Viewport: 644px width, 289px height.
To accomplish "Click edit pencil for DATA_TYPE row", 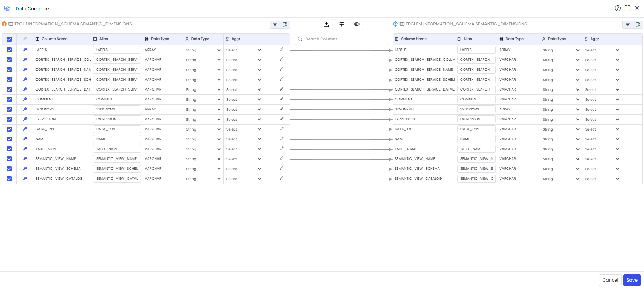I will point(282,129).
